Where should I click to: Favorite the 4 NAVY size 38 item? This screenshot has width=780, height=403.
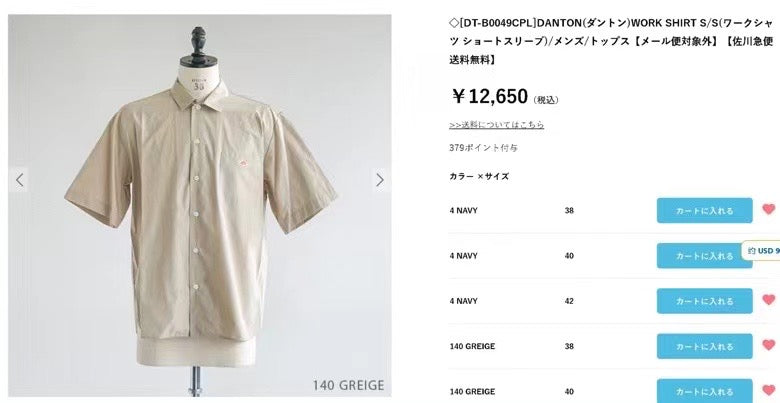[x=769, y=209]
